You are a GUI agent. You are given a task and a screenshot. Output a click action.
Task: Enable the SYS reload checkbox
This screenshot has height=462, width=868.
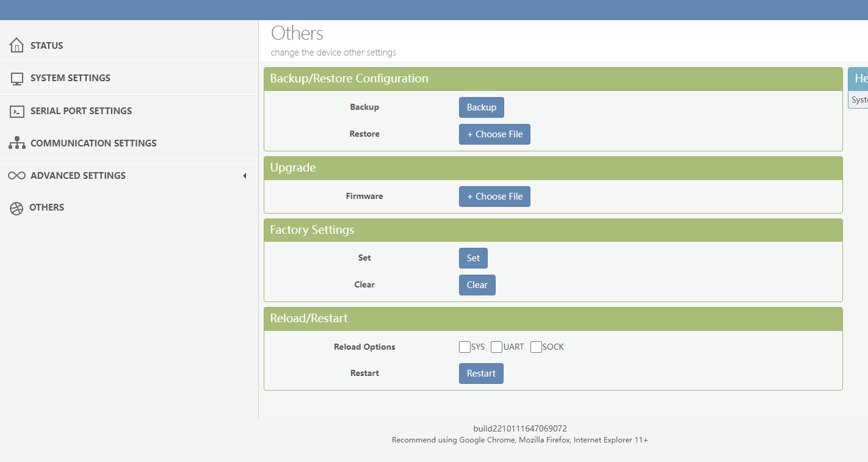click(465, 347)
